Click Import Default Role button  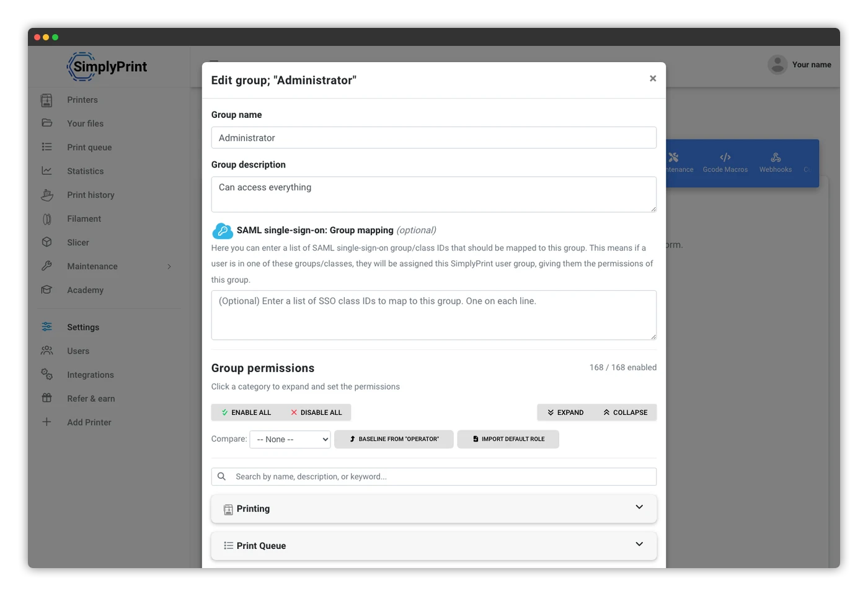click(508, 439)
